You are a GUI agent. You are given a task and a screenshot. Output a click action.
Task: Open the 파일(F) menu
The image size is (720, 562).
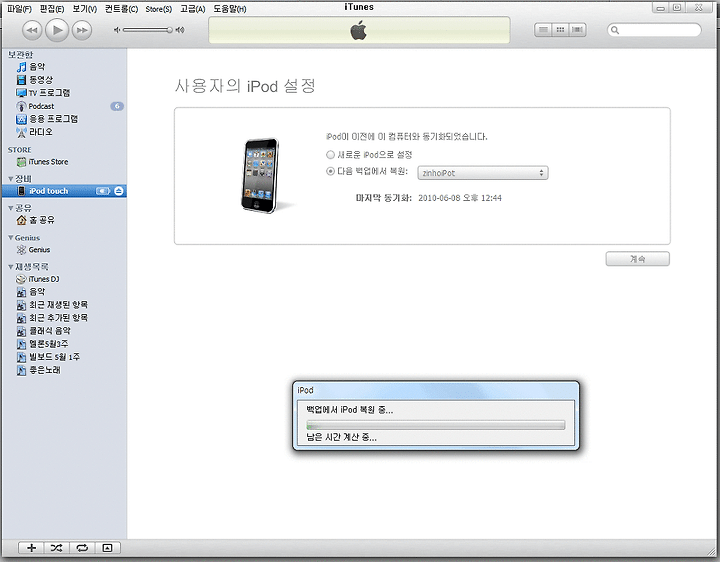[x=20, y=9]
